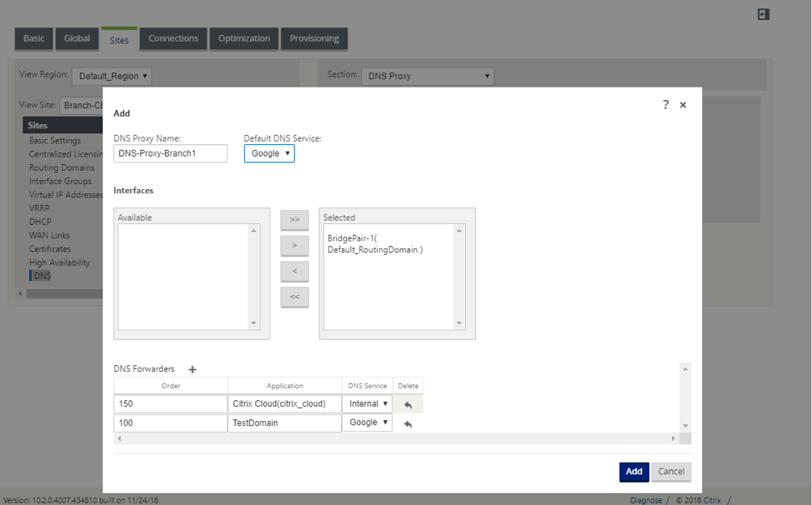The height and width of the screenshot is (505, 812).
Task: Click the DNS Forwarders horizontal scrollbar
Action: point(396,439)
